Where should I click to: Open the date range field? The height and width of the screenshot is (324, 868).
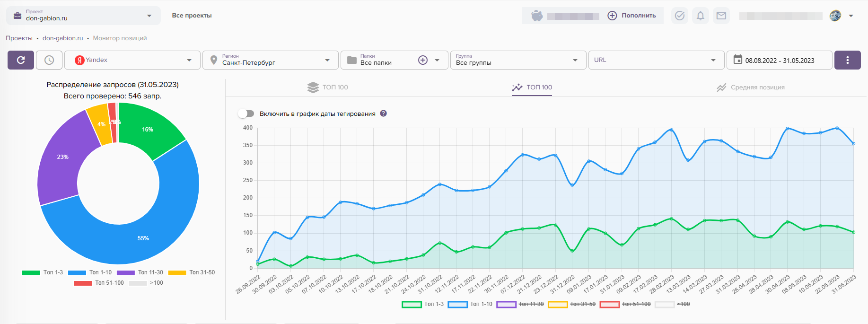point(779,60)
